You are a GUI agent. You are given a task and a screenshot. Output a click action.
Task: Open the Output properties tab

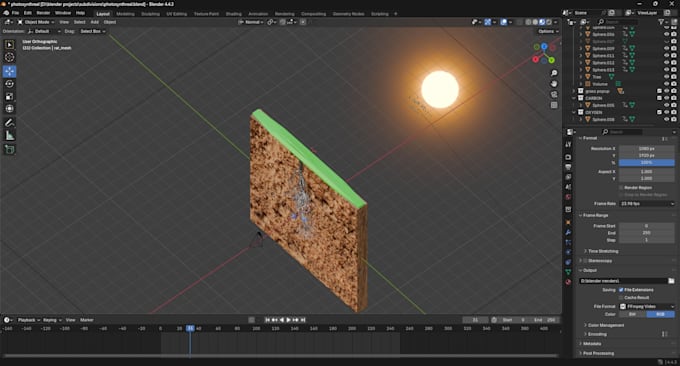[x=568, y=167]
